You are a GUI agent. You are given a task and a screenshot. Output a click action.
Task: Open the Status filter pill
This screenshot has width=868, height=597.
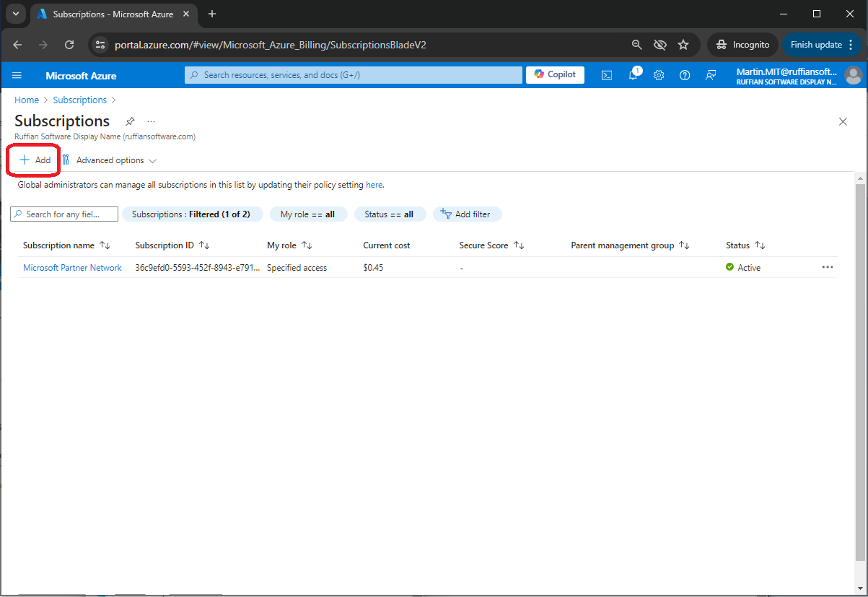(x=389, y=214)
